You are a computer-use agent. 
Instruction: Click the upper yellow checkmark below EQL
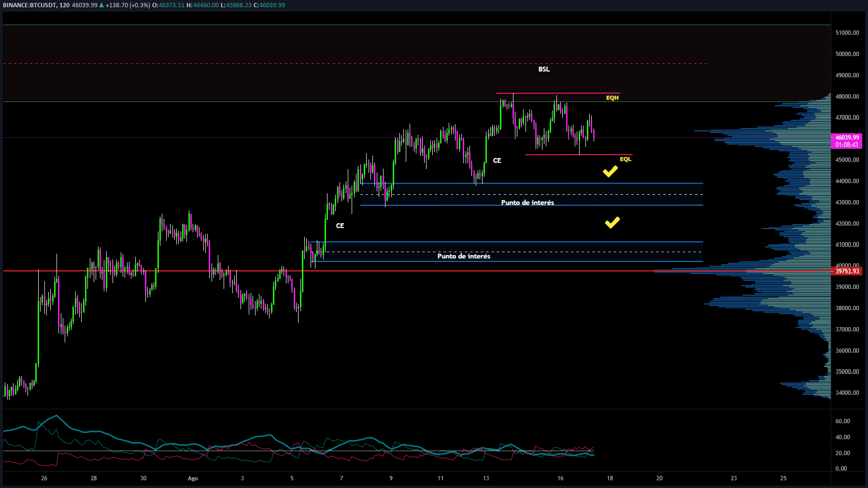click(x=610, y=172)
